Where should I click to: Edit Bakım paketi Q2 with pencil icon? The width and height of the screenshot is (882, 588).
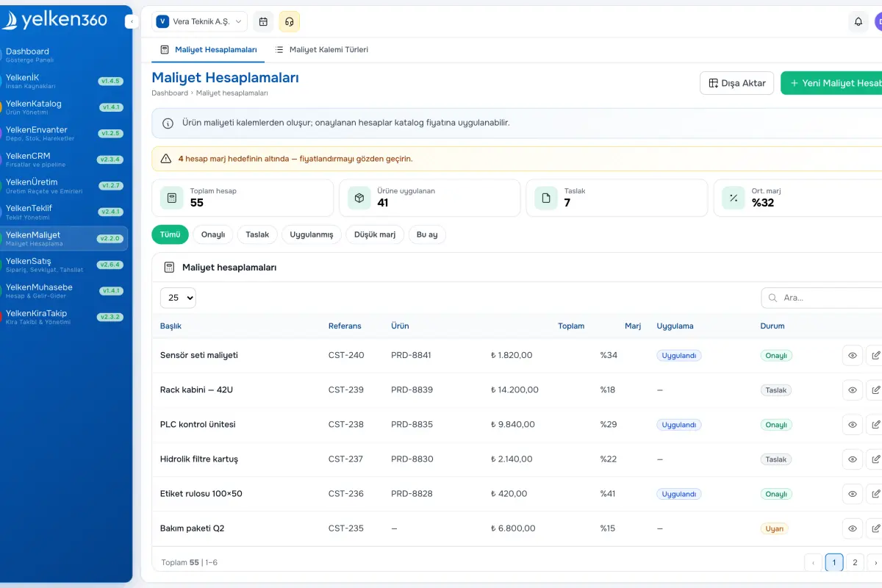point(875,528)
